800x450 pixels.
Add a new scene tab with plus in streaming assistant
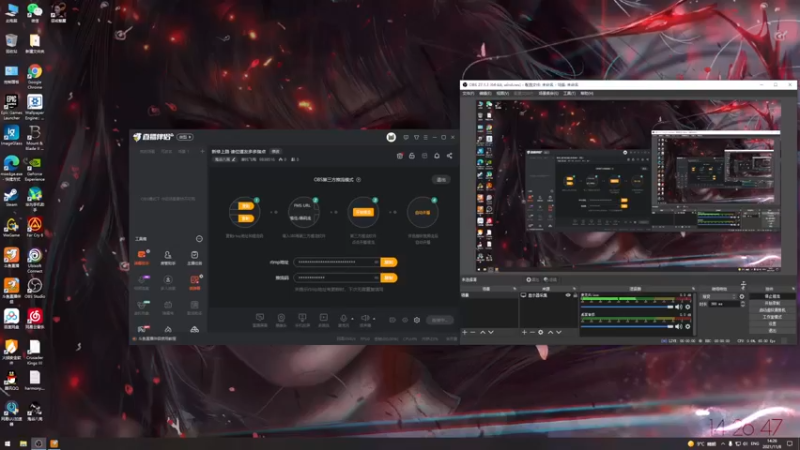click(202, 152)
